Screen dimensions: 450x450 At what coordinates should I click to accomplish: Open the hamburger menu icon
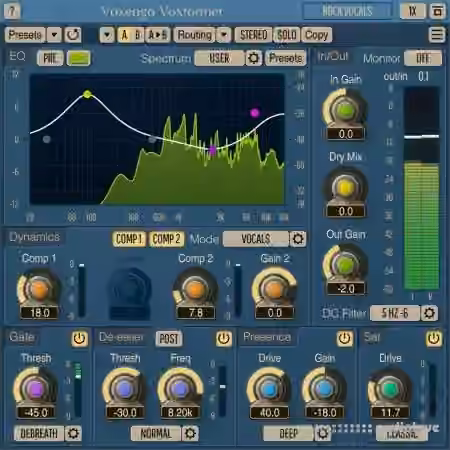pos(437,35)
